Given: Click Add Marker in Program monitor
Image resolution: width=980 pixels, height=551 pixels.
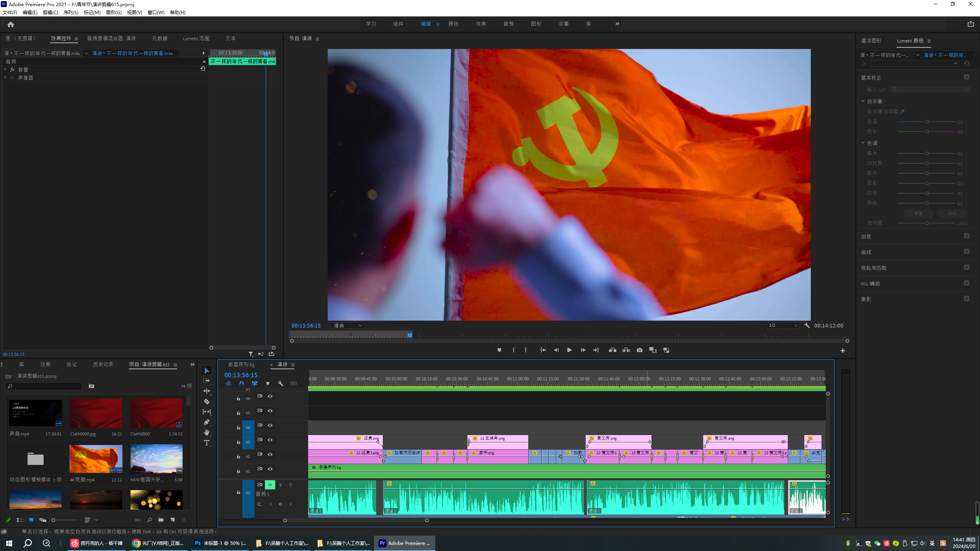Looking at the screenshot, I should [499, 350].
